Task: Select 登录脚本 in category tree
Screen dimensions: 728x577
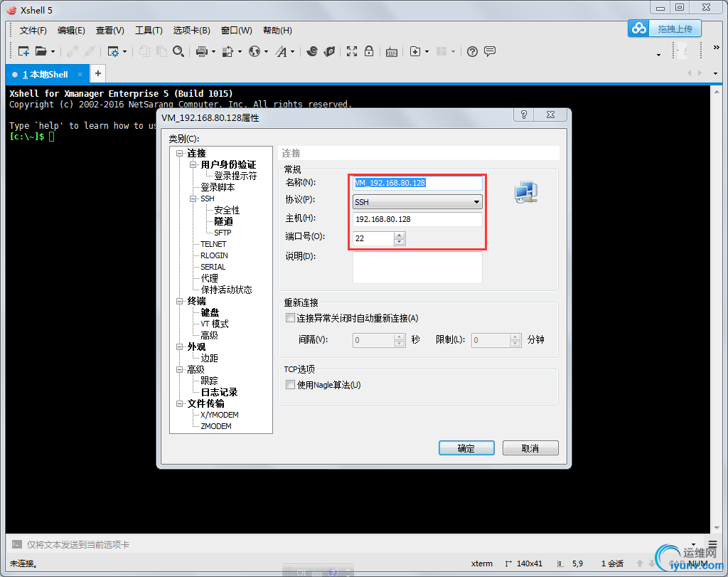Action: 218,187
